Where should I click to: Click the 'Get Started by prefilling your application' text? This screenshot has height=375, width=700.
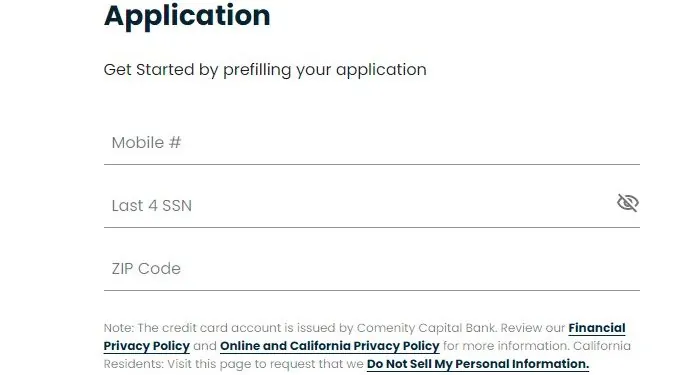pyautogui.click(x=265, y=70)
